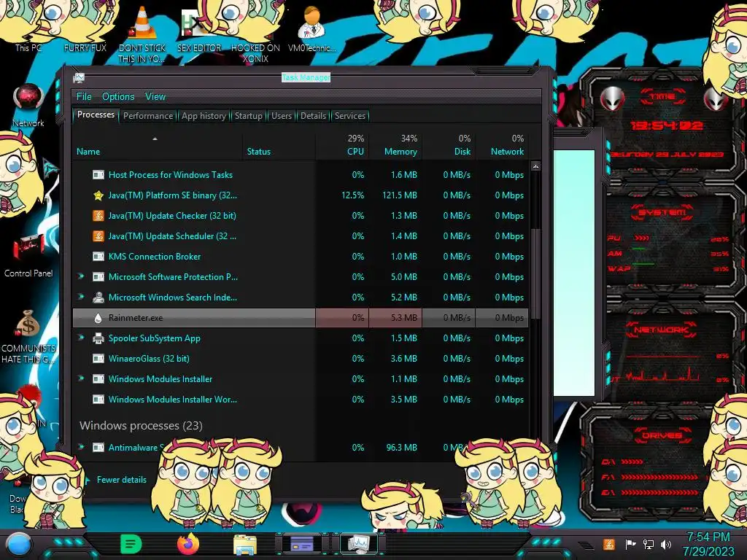
Task: Click Windows Modules Installer Worker icon
Action: pyautogui.click(x=98, y=400)
